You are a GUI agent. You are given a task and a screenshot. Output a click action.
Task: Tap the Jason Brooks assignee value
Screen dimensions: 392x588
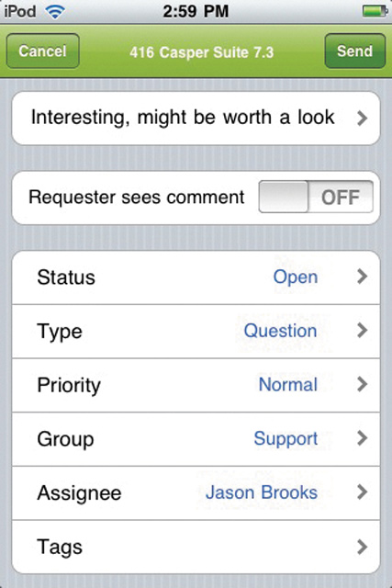[x=262, y=492]
